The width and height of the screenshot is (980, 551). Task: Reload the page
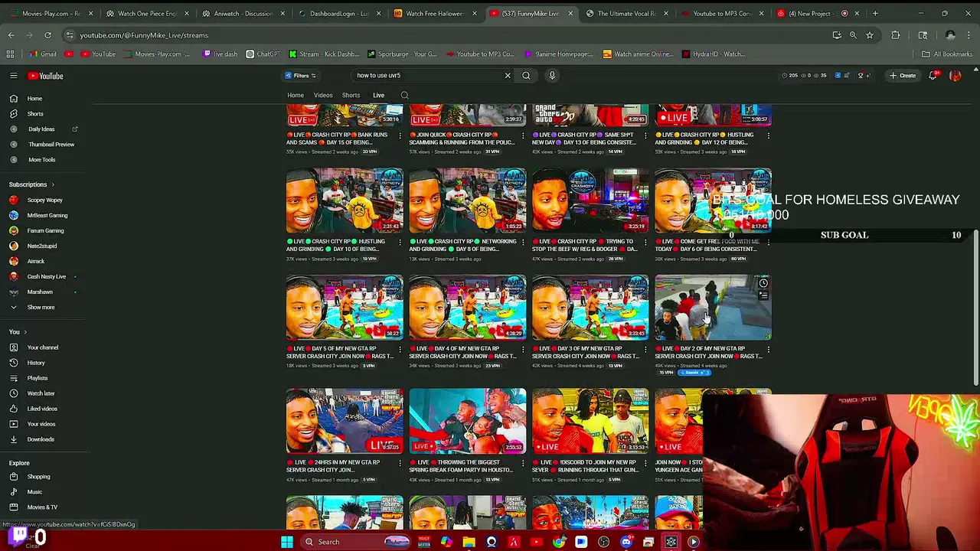(47, 35)
